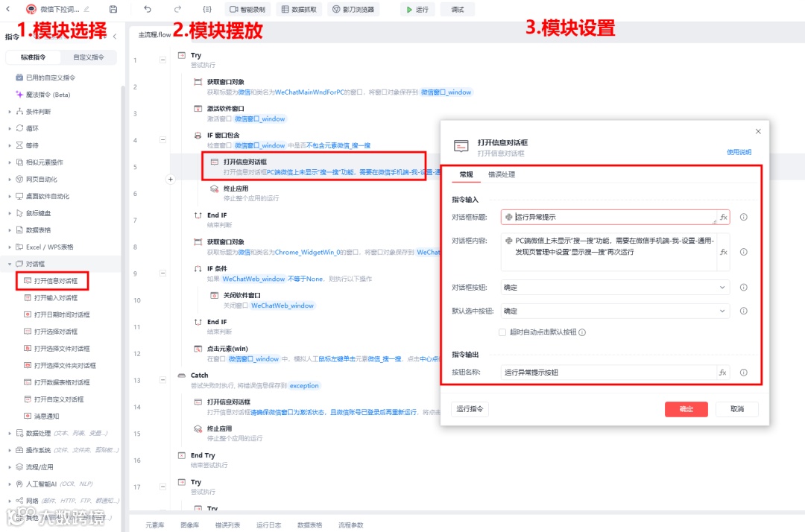Viewport: 805px width, 532px height.
Task: Click 取消 button in the dialog
Action: pos(737,409)
